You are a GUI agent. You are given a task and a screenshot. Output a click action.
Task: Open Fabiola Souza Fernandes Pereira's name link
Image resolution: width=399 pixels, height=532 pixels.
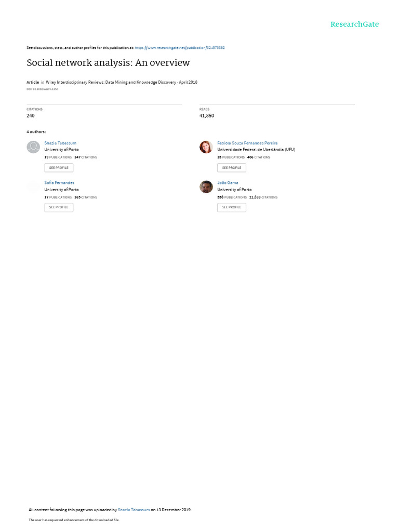[x=247, y=143]
